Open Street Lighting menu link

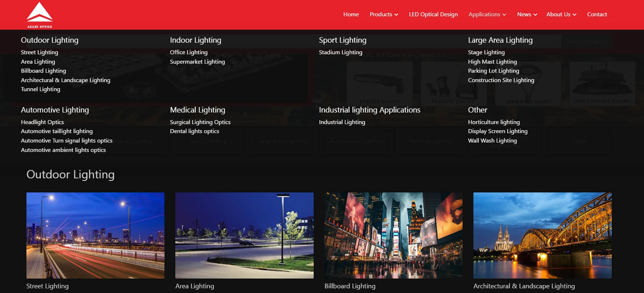[39, 52]
